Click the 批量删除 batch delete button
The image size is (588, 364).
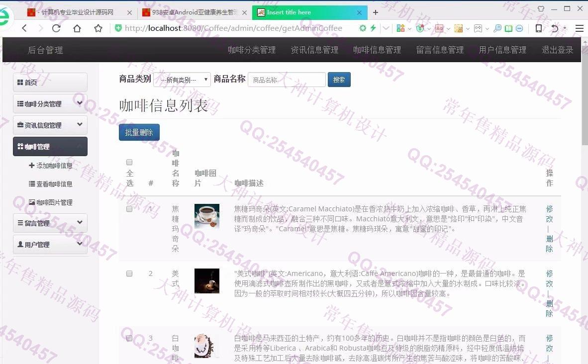click(139, 132)
